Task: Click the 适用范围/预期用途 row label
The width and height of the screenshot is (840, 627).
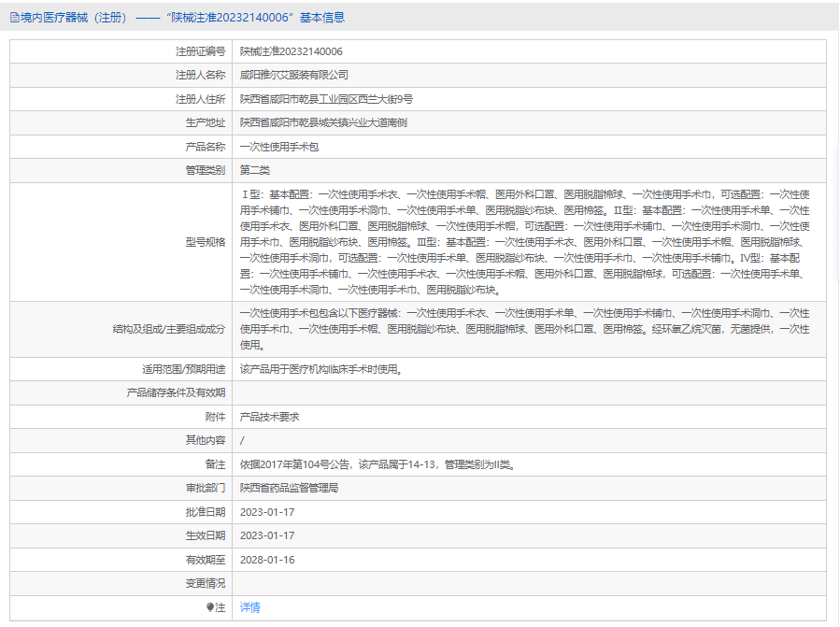Action: [x=184, y=369]
